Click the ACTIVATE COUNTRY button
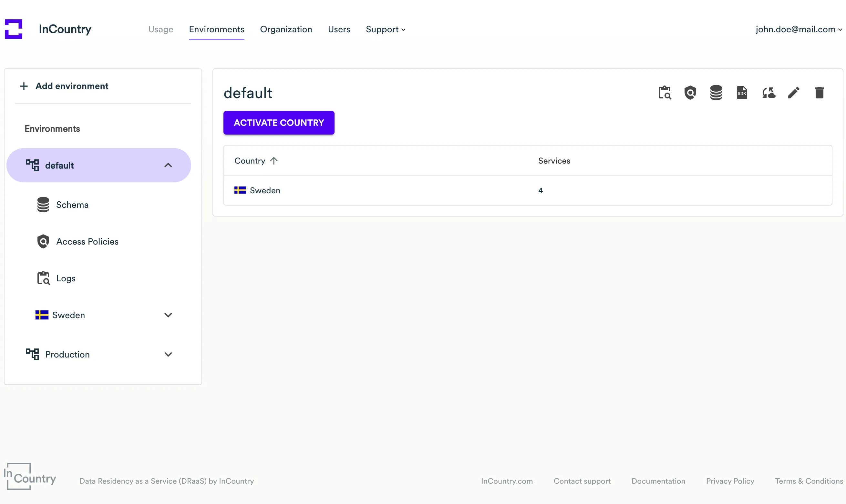The width and height of the screenshot is (846, 504). coord(279,123)
